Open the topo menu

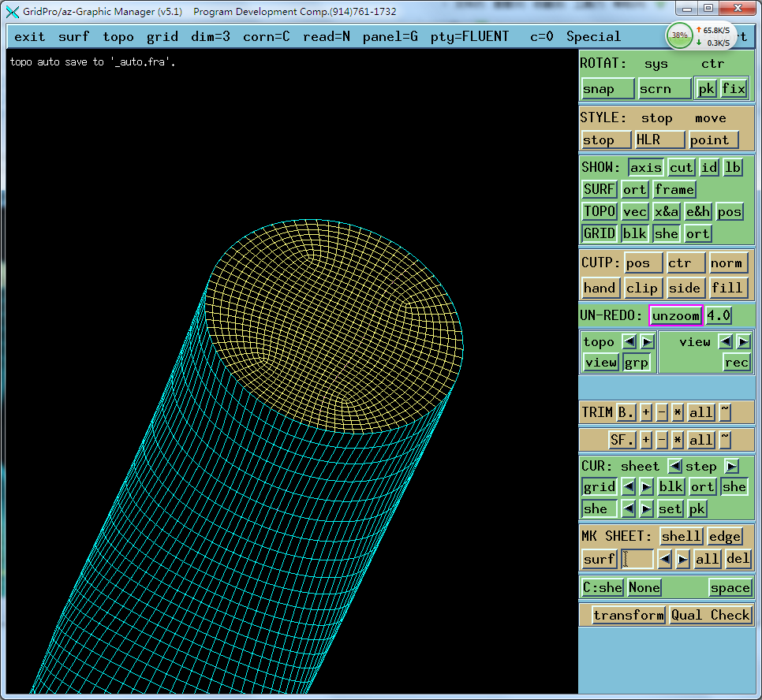click(x=118, y=36)
